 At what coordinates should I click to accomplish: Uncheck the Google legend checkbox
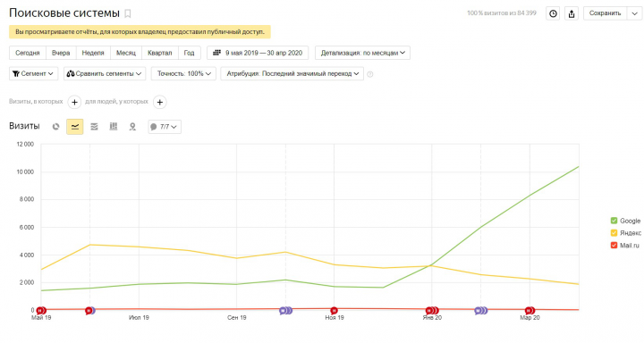[x=614, y=221]
